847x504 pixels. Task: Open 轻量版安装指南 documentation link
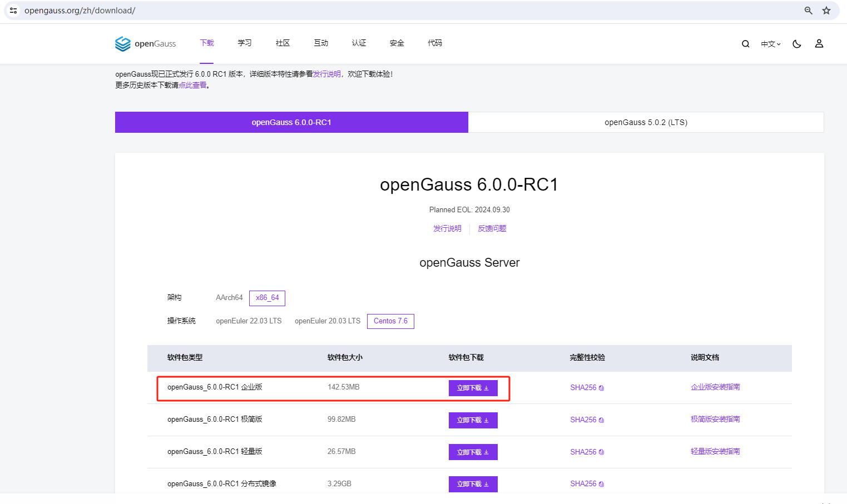(x=715, y=451)
